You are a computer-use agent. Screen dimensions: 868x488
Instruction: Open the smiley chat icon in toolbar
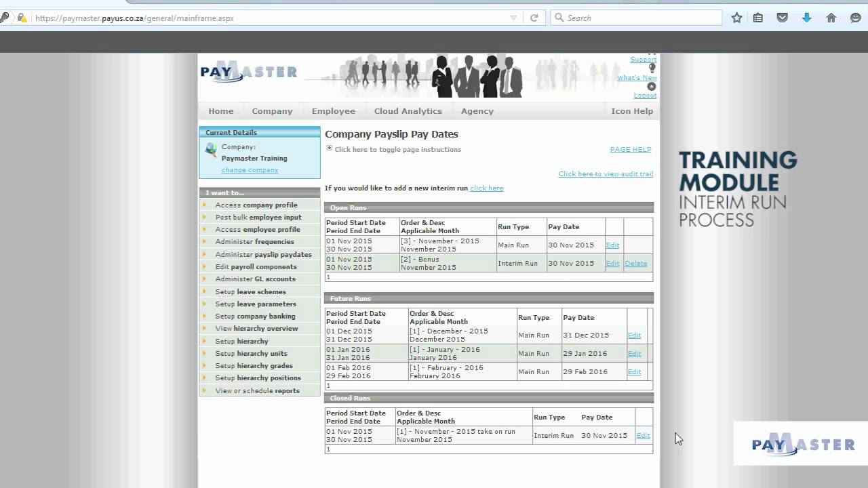855,18
